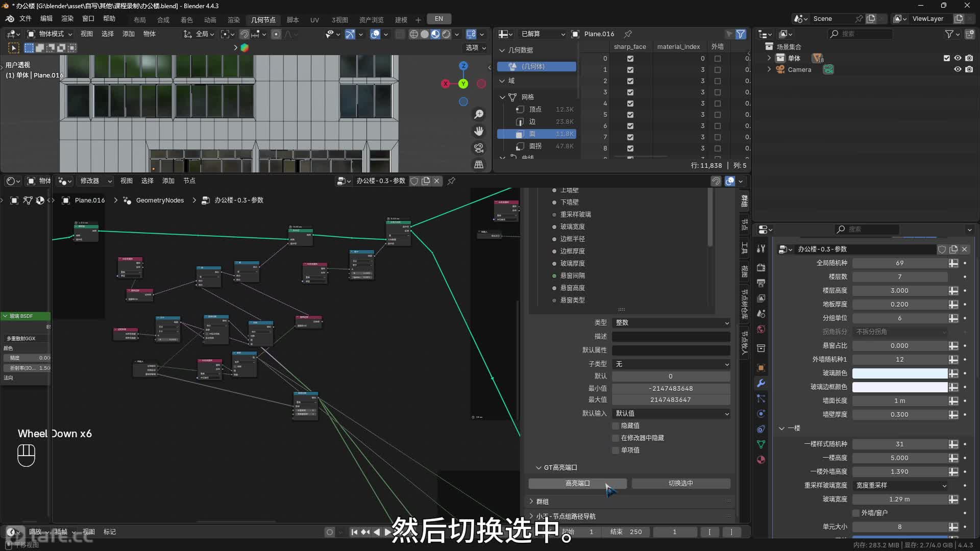Click the spreadsheet filter funnel icon
The image size is (980, 551).
click(741, 34)
